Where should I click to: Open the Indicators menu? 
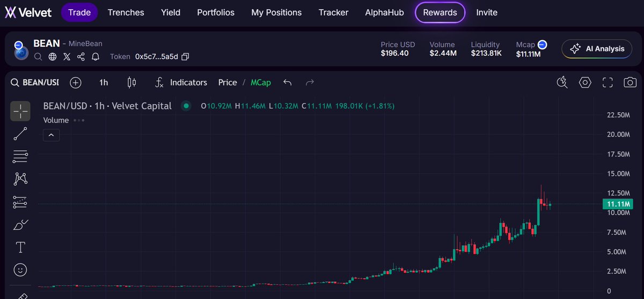[181, 82]
